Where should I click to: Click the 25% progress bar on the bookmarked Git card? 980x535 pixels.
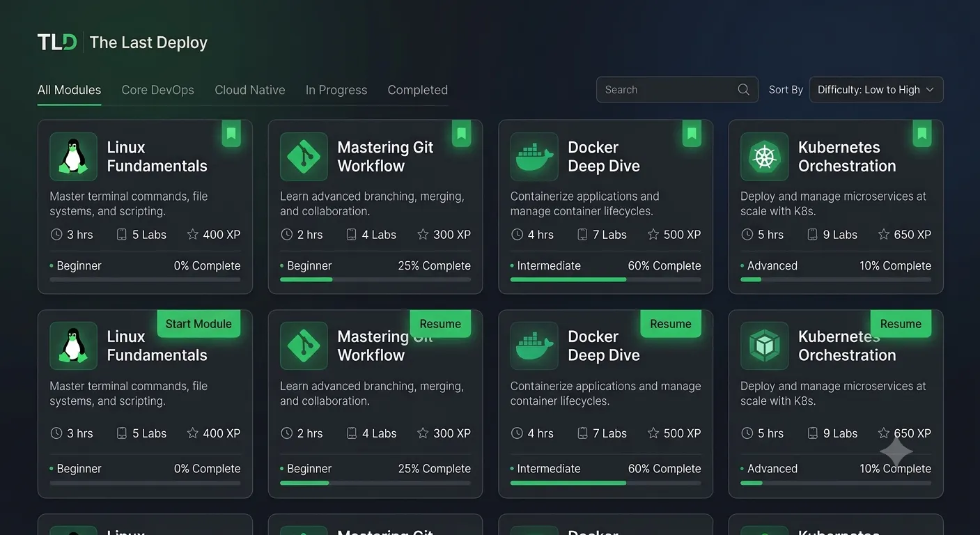[x=375, y=279]
